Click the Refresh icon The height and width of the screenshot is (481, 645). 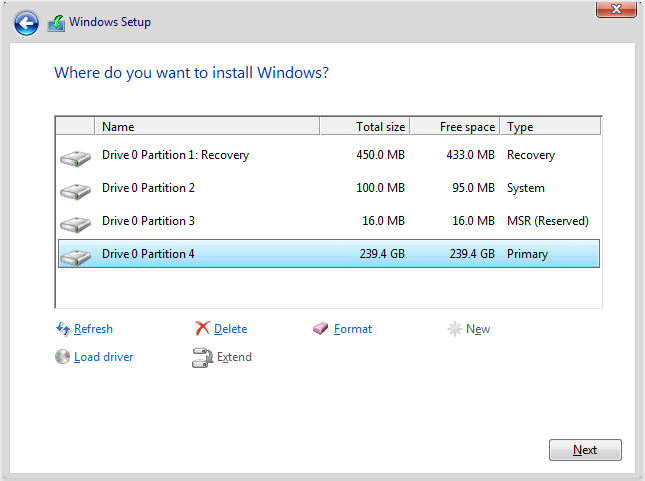(63, 329)
